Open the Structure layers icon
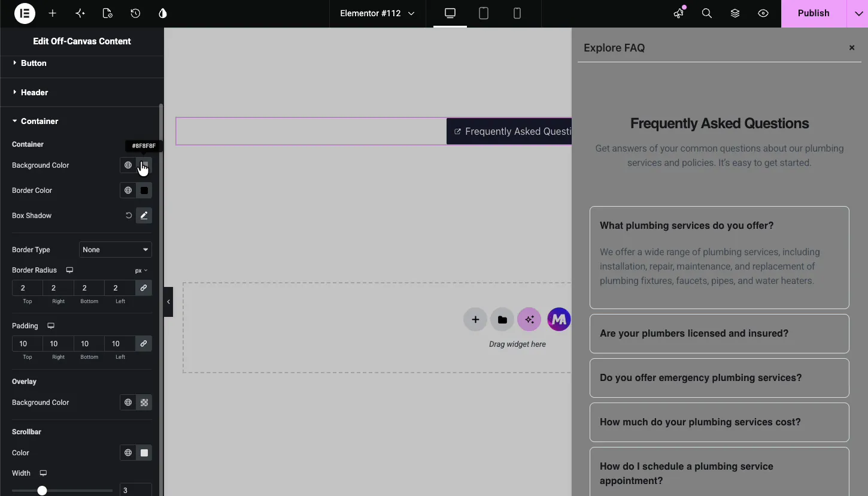Screen dimensions: 868x496 point(735,13)
